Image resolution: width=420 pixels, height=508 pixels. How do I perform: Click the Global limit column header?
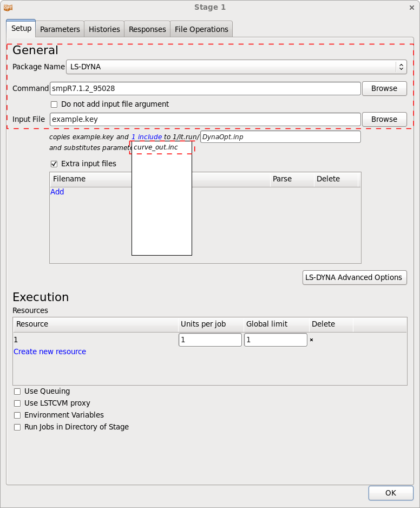[x=276, y=324]
